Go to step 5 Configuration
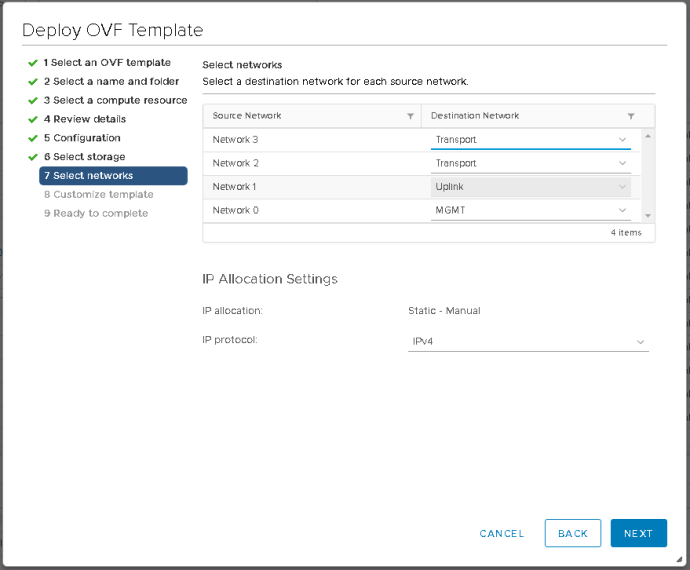This screenshot has height=570, width=690. pos(82,138)
